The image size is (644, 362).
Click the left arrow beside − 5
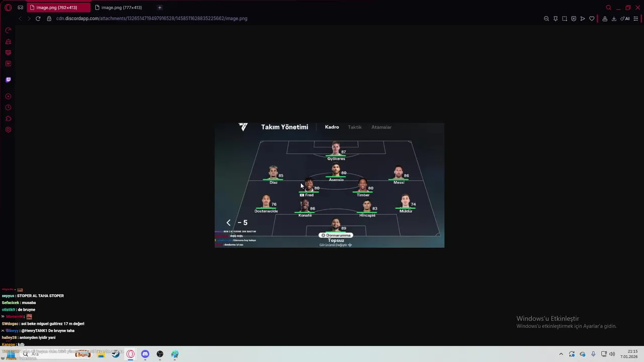(228, 222)
